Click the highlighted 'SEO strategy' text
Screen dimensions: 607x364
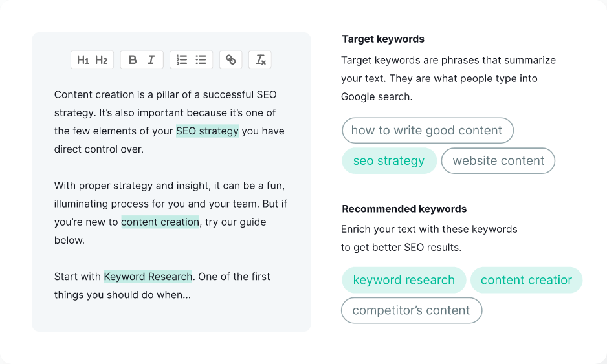coord(207,131)
